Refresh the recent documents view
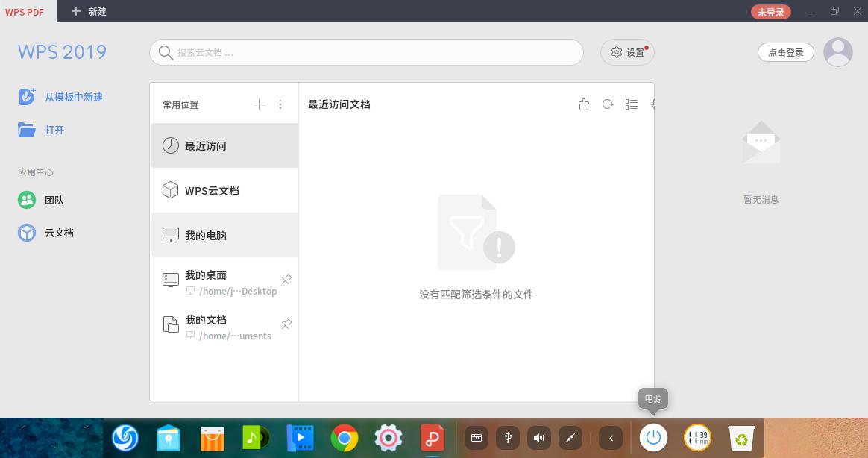This screenshot has width=868, height=458. [608, 104]
